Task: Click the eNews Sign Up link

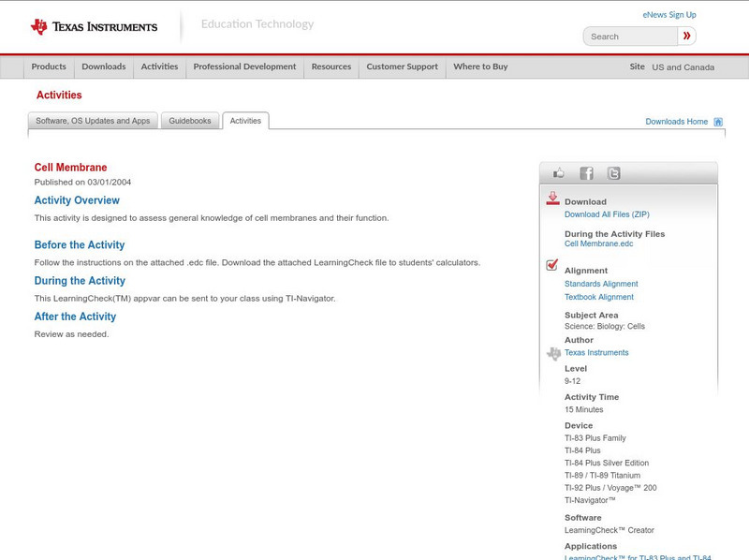Action: [668, 15]
